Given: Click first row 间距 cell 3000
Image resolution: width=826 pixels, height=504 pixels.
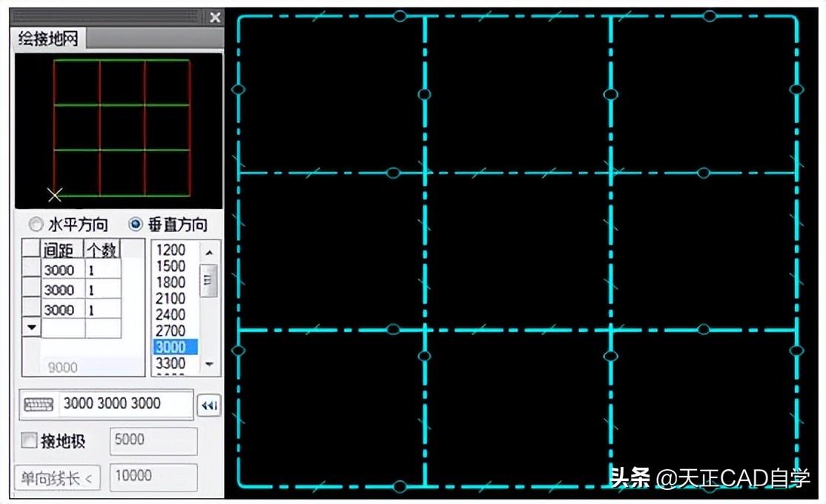Looking at the screenshot, I should (x=62, y=270).
